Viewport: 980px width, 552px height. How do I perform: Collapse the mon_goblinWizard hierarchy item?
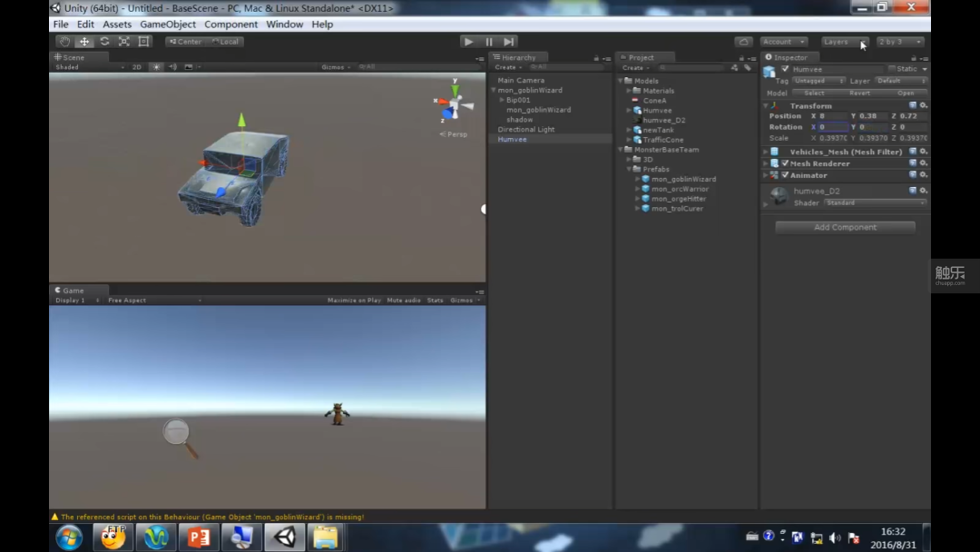(x=493, y=90)
